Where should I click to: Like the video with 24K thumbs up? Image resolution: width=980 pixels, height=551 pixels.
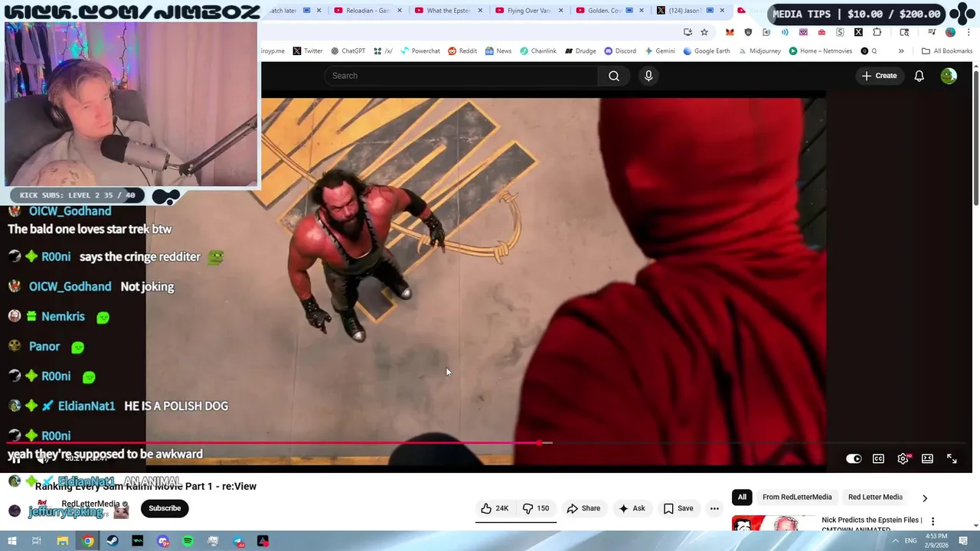pos(495,508)
